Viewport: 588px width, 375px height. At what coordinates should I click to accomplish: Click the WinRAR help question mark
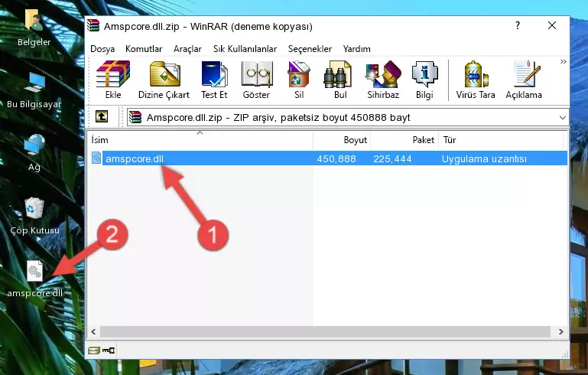(518, 25)
